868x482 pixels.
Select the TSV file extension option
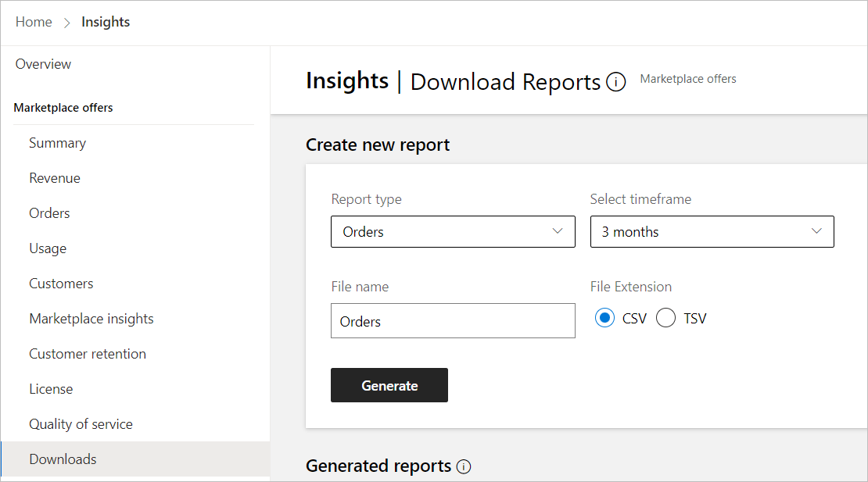click(666, 318)
